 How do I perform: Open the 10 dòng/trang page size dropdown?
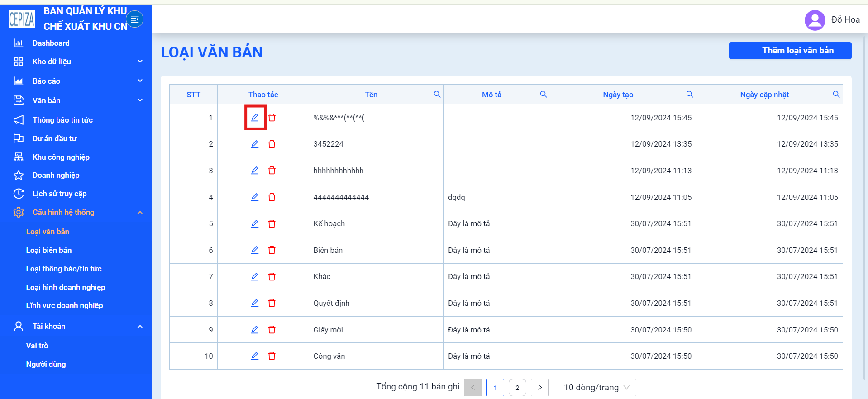click(x=596, y=387)
